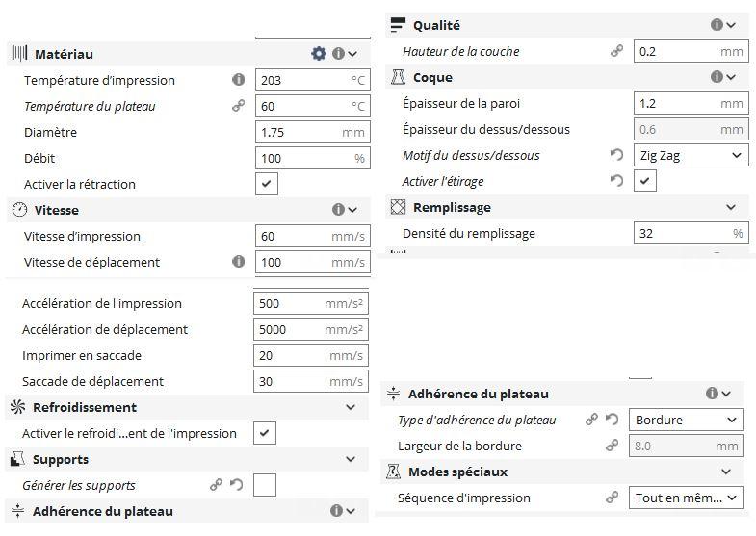Collapse the Refroidissement section header
The image size is (756, 536).
[x=187, y=407]
